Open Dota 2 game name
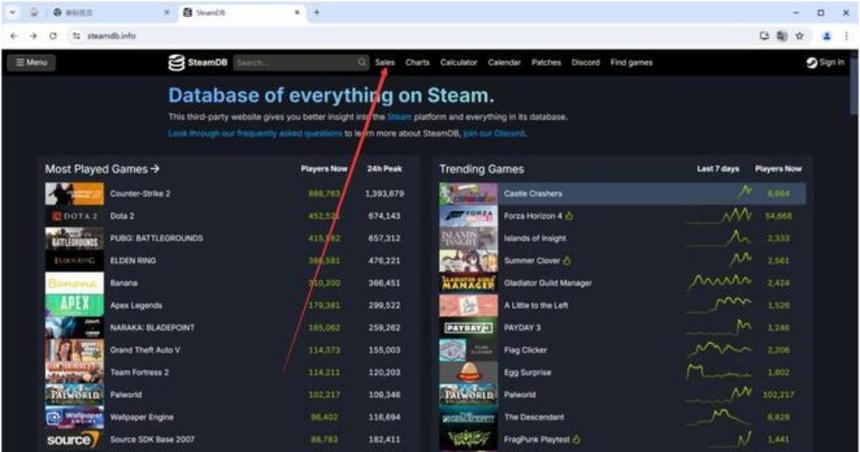This screenshot has width=860, height=452. click(x=122, y=216)
